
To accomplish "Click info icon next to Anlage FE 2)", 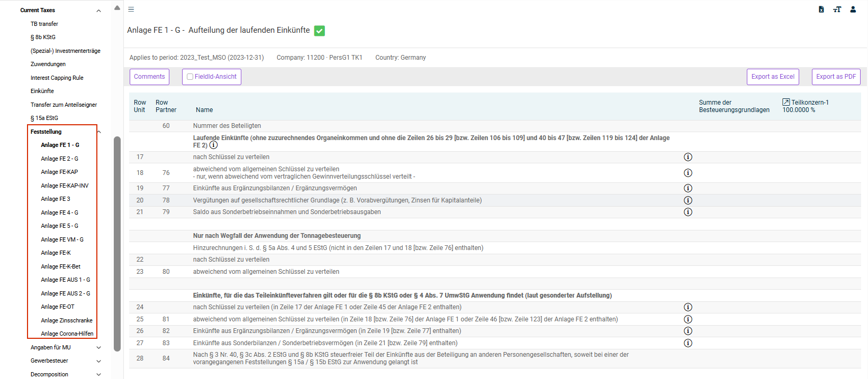I will point(213,145).
